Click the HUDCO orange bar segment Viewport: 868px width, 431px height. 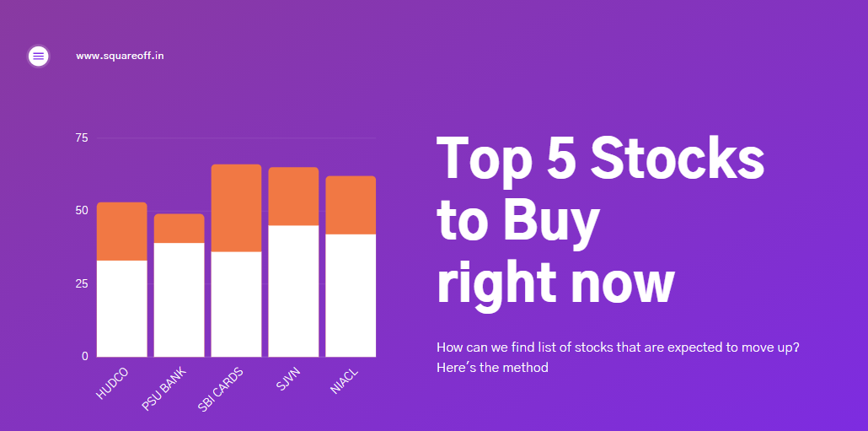tap(121, 231)
